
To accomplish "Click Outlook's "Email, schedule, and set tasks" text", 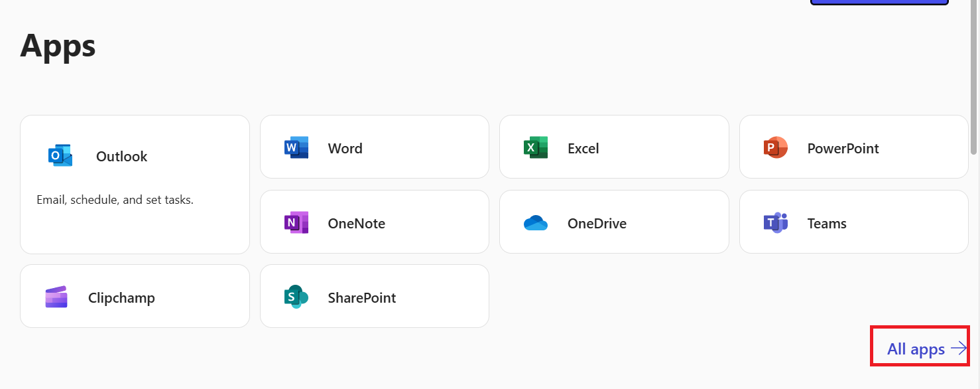I will pyautogui.click(x=115, y=200).
